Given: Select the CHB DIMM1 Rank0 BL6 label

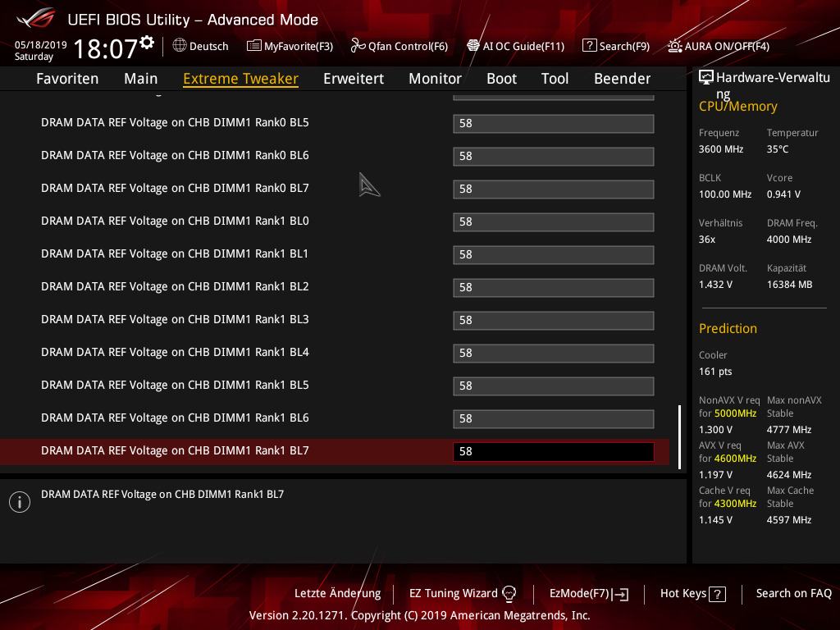Looking at the screenshot, I should point(175,155).
